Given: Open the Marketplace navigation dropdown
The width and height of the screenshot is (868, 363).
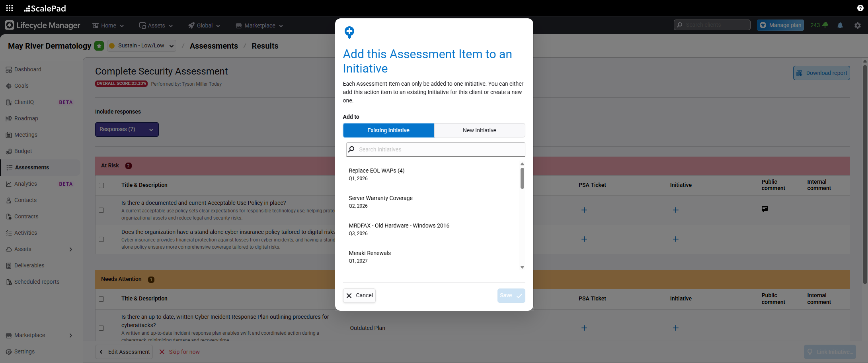Looking at the screenshot, I should click(x=259, y=25).
